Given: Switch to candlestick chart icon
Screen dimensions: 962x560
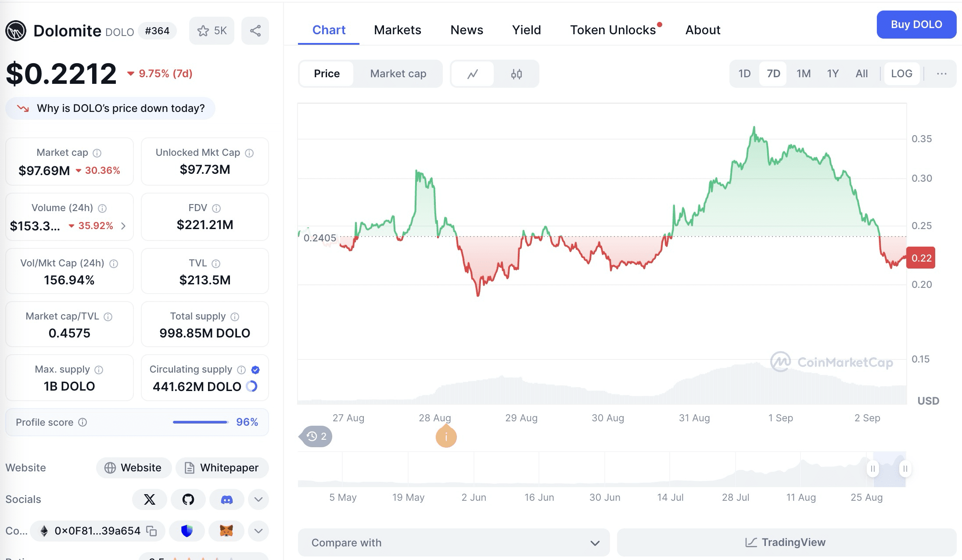Looking at the screenshot, I should pos(517,74).
